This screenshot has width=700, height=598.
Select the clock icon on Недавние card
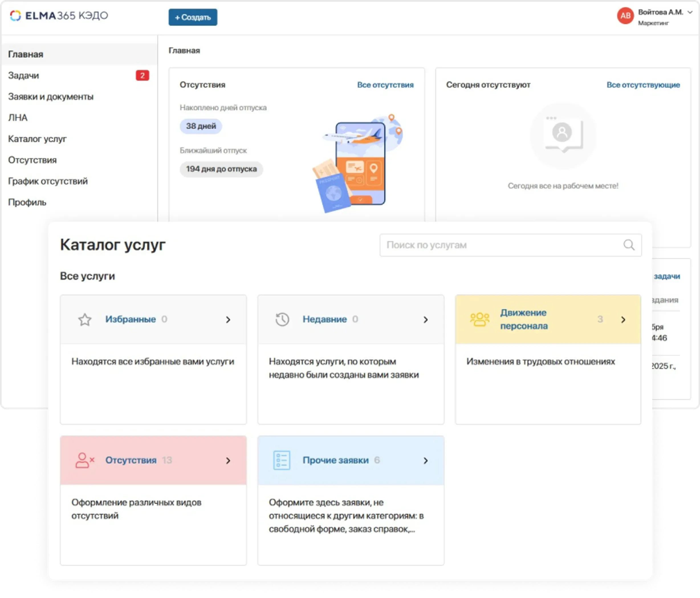click(282, 319)
